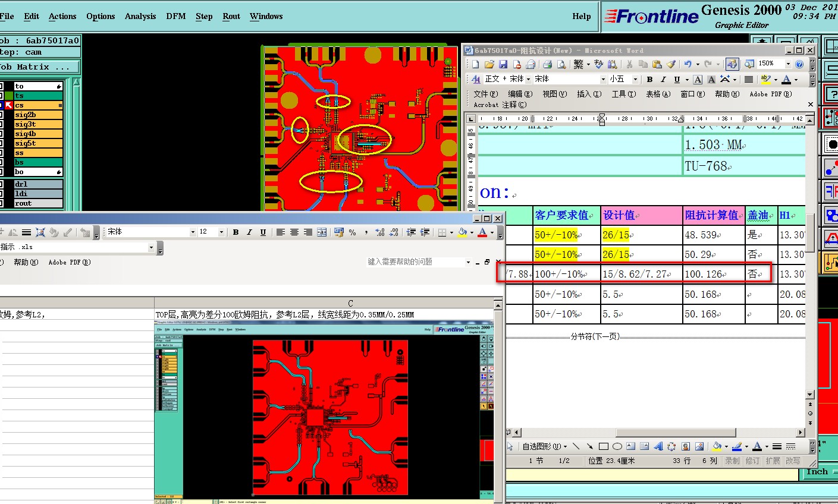The width and height of the screenshot is (838, 504).
Task: Expand the 自选图形 AutoShapes dropdown
Action: click(x=544, y=446)
